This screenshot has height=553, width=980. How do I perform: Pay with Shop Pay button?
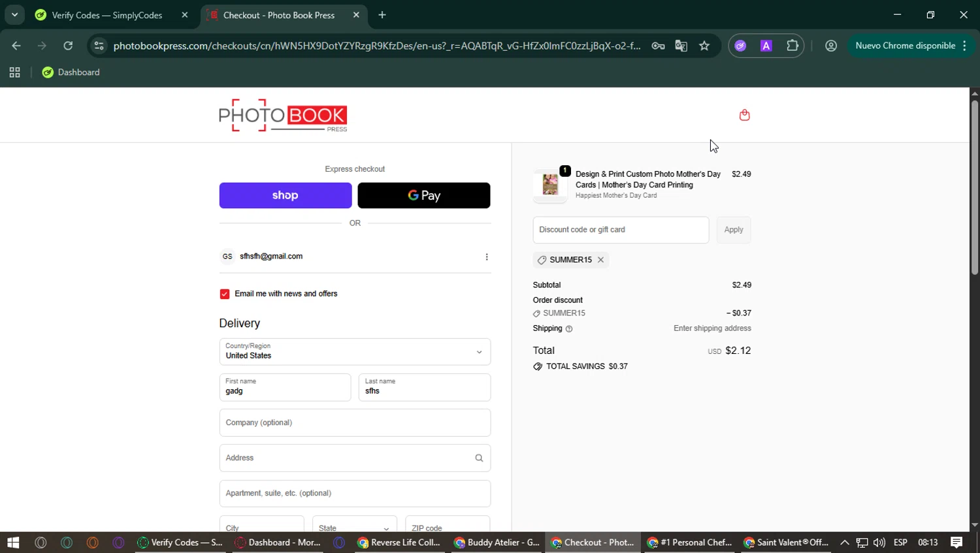(286, 195)
